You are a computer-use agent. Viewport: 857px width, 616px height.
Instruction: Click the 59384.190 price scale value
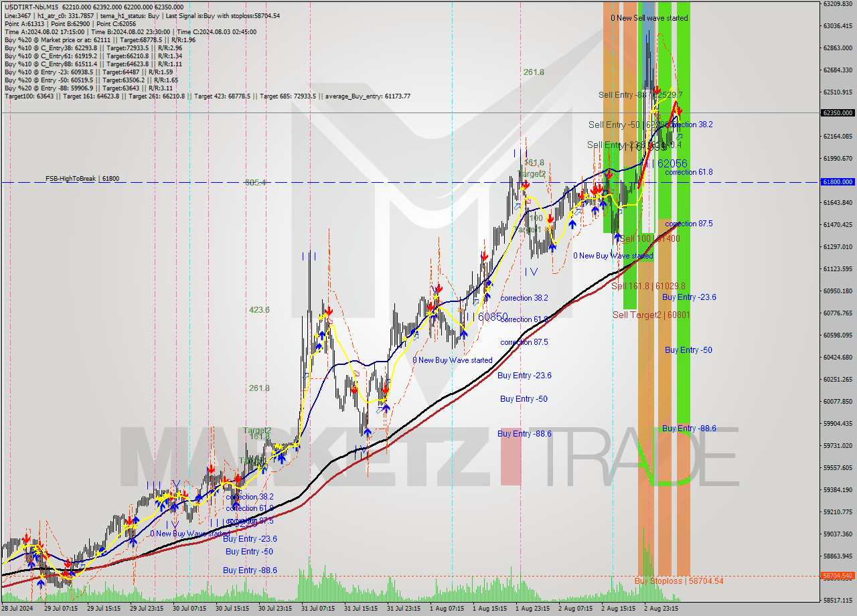[837, 490]
